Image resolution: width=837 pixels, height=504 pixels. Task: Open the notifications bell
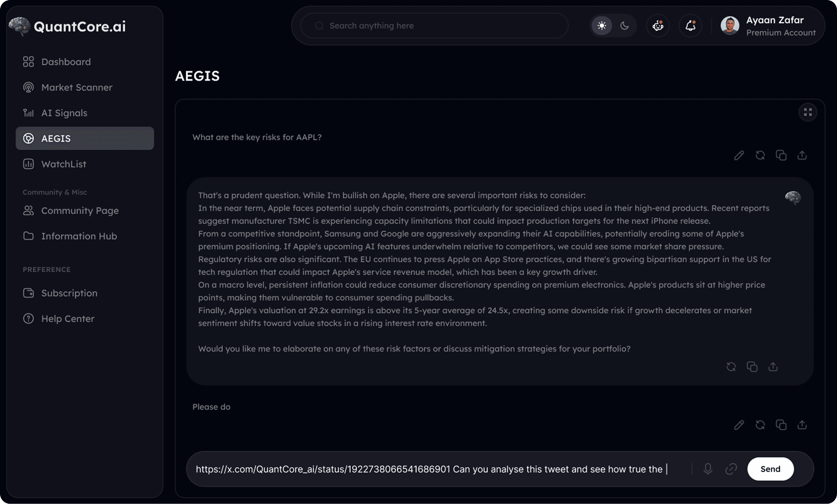point(690,26)
